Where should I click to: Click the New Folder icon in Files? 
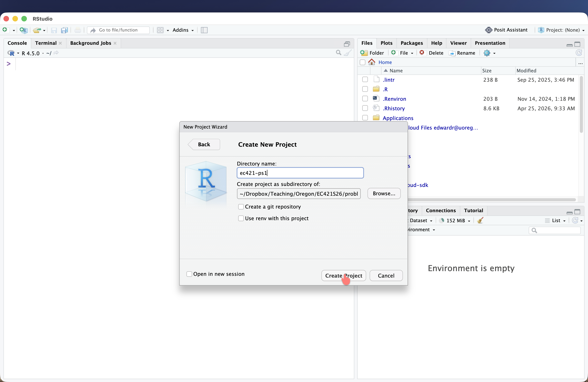364,53
